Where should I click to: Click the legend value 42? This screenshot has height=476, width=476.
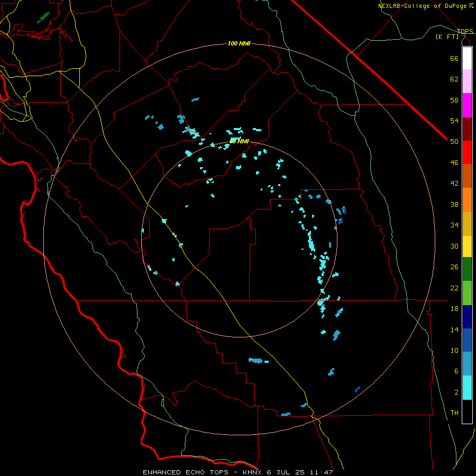pyautogui.click(x=454, y=184)
